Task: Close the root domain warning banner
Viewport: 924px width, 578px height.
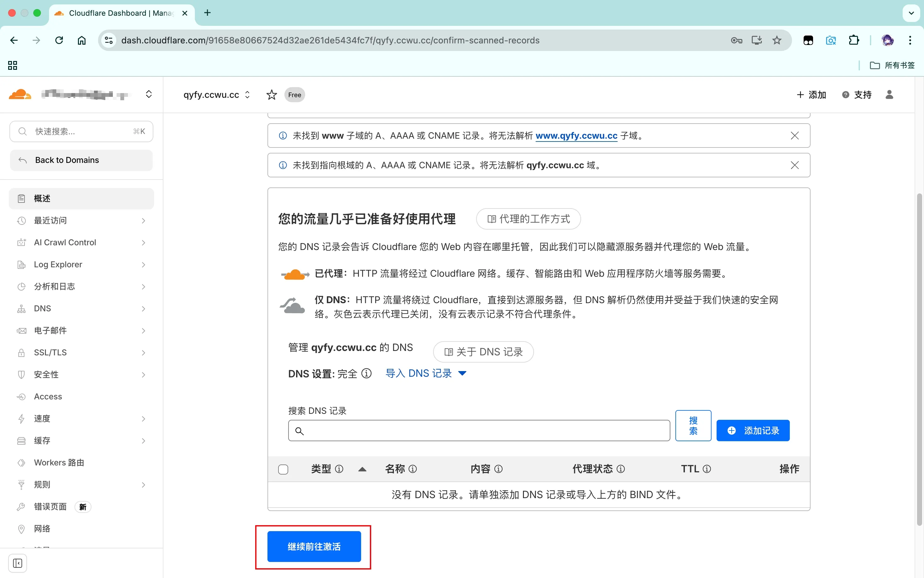Action: coord(795,165)
